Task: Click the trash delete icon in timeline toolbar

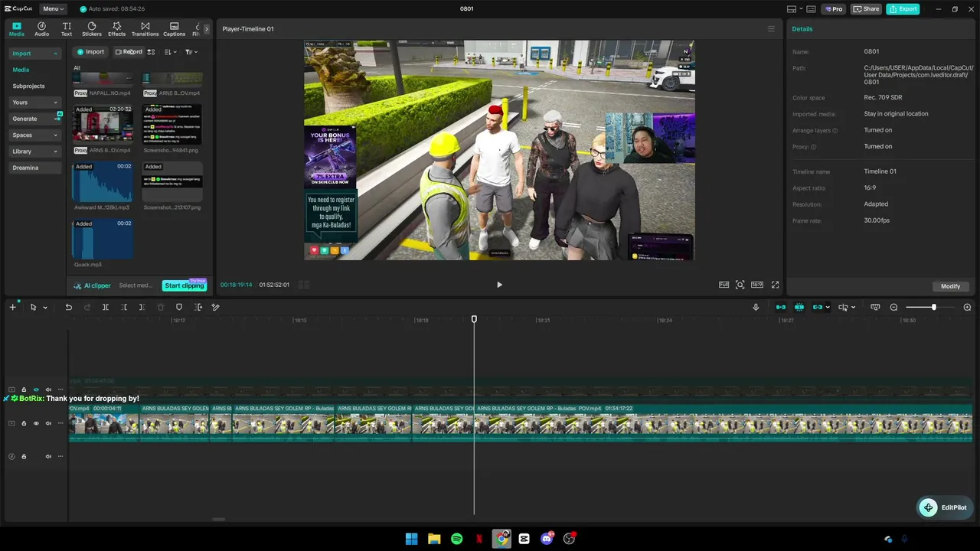Action: [160, 307]
